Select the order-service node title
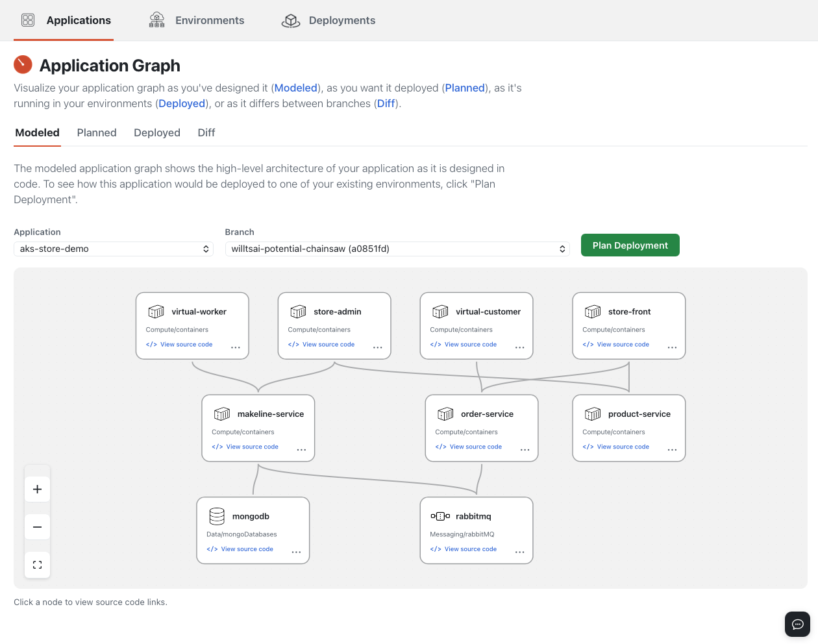Image resolution: width=818 pixels, height=644 pixels. point(487,414)
